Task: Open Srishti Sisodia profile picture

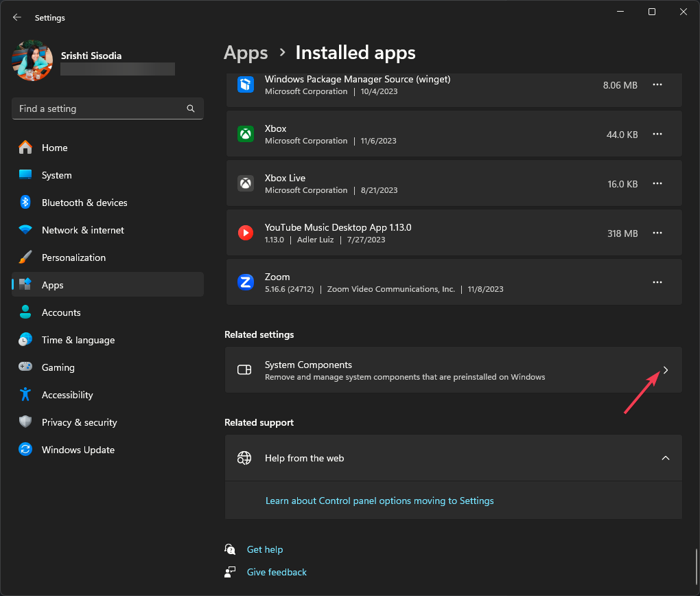Action: point(32,60)
